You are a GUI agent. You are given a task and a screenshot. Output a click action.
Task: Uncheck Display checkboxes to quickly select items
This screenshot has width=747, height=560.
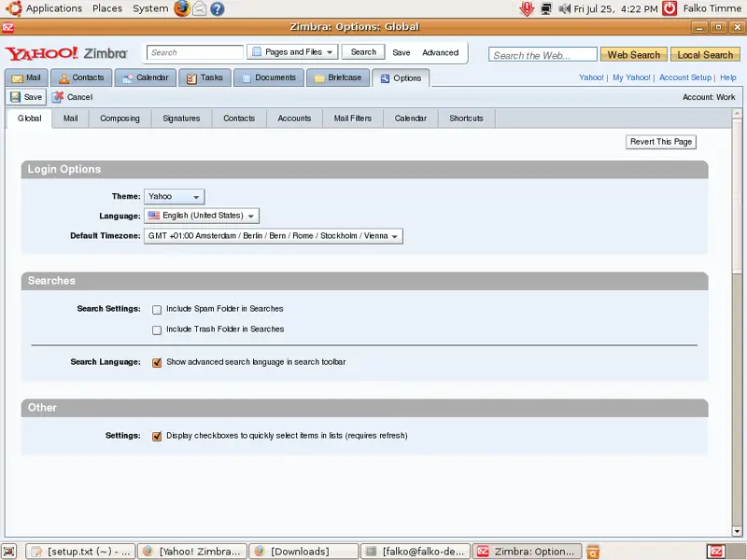pyautogui.click(x=157, y=436)
